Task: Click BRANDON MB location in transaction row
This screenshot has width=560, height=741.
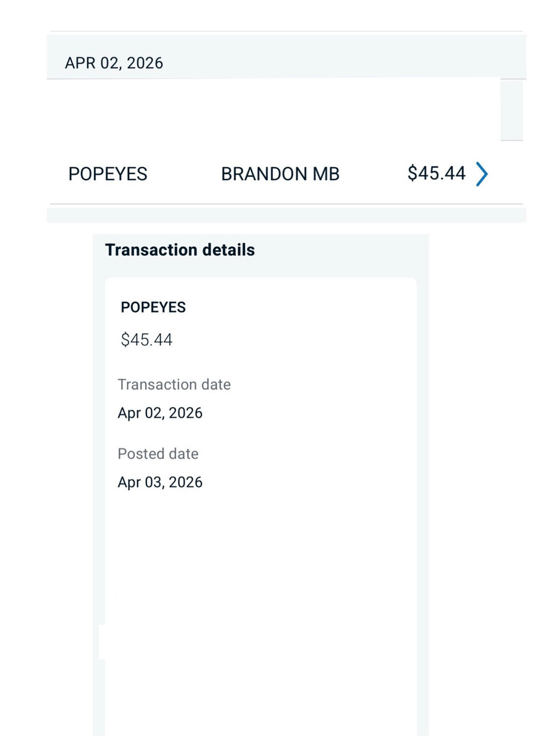Action: point(280,174)
